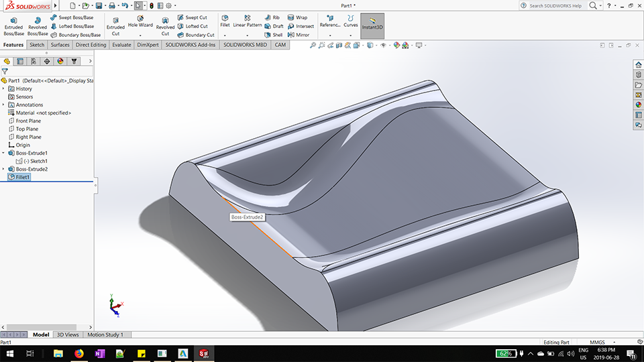Click the New document icon

tap(72, 6)
